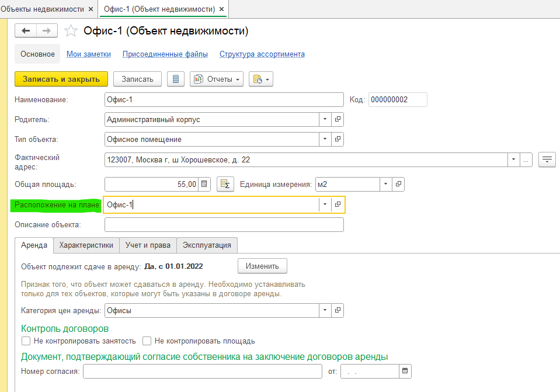
Task: Click the address details lines icon
Action: (x=547, y=159)
